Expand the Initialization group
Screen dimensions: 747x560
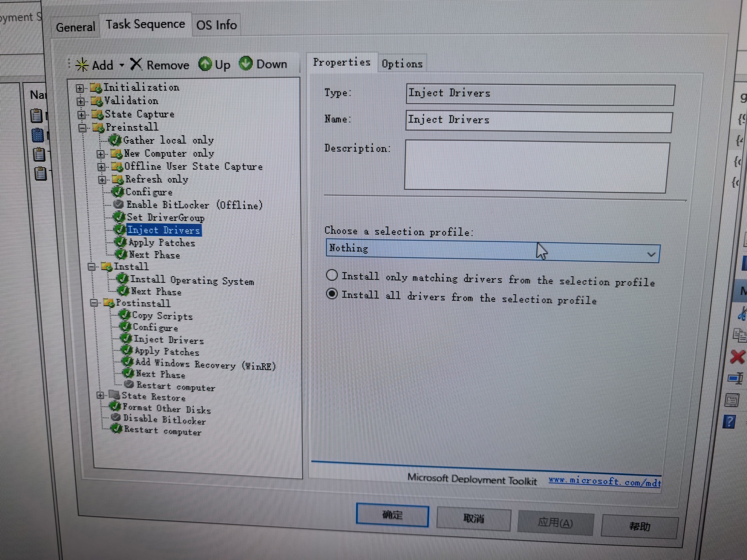pyautogui.click(x=80, y=89)
